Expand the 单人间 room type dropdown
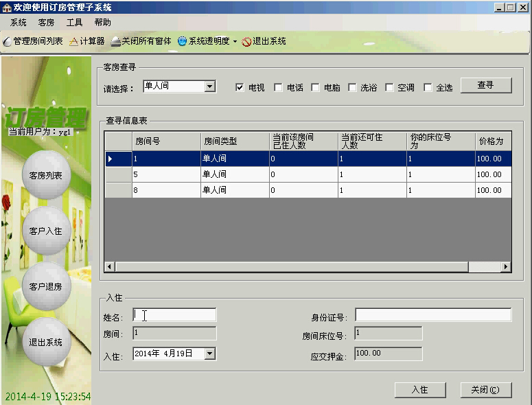 (x=210, y=86)
